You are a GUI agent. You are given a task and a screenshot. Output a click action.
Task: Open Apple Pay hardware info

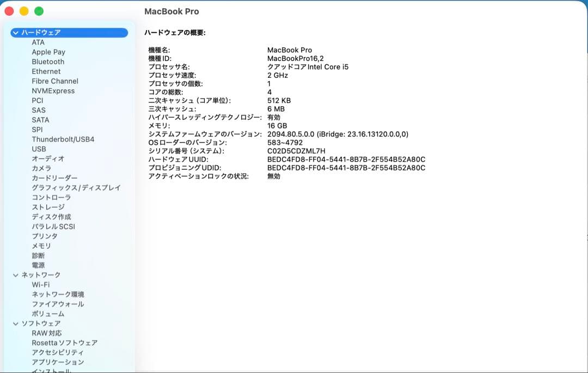(x=48, y=52)
